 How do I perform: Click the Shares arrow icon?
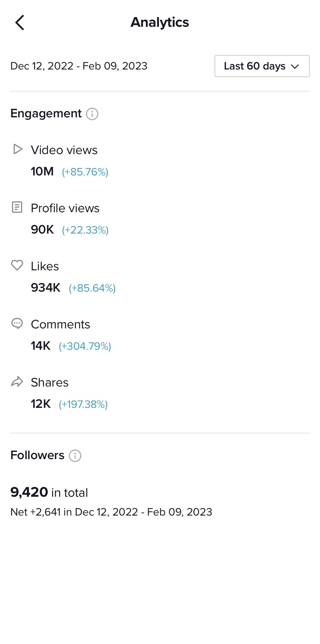point(17,382)
